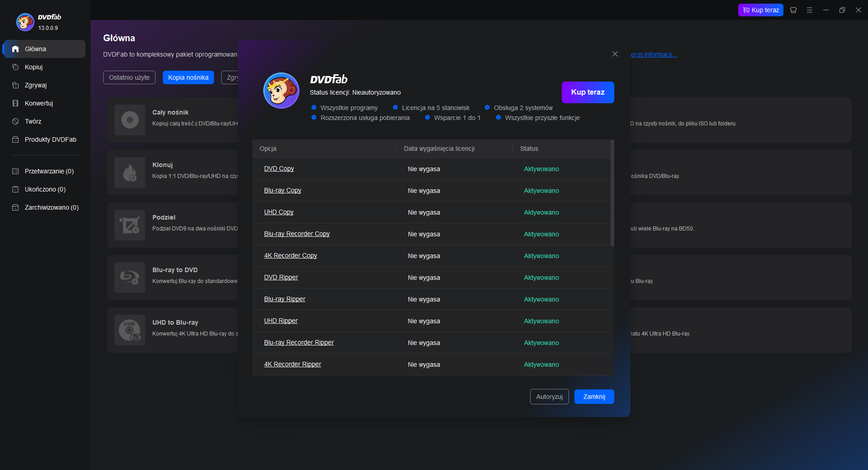Click the UHD to Blu-ray icon

(x=130, y=330)
